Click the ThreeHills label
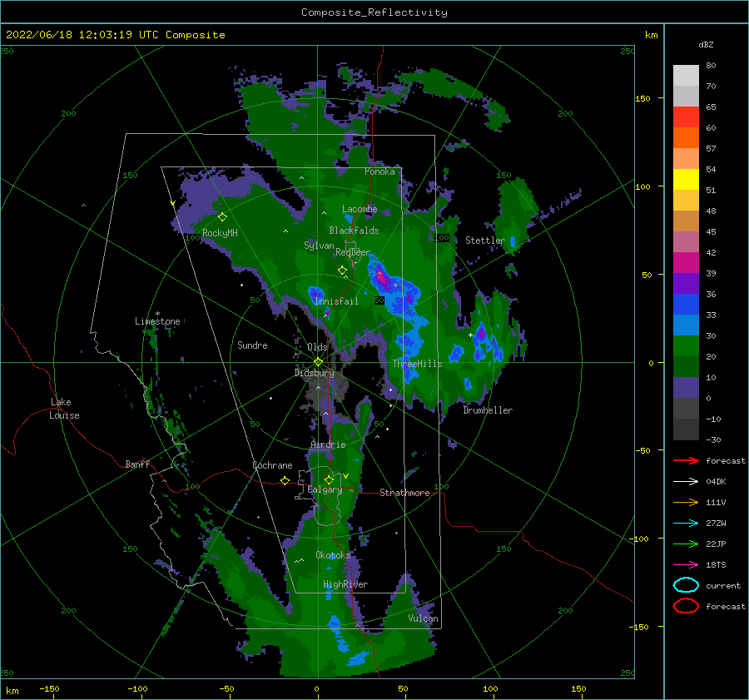 [x=418, y=364]
